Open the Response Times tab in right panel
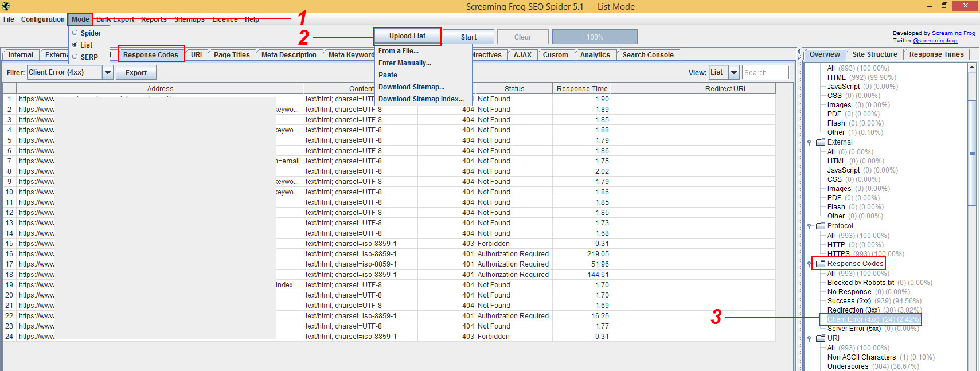Image resolution: width=980 pixels, height=371 pixels. click(x=936, y=54)
